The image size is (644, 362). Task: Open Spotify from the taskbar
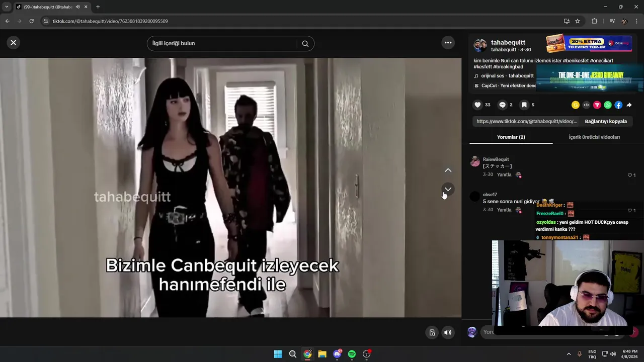pos(352,354)
